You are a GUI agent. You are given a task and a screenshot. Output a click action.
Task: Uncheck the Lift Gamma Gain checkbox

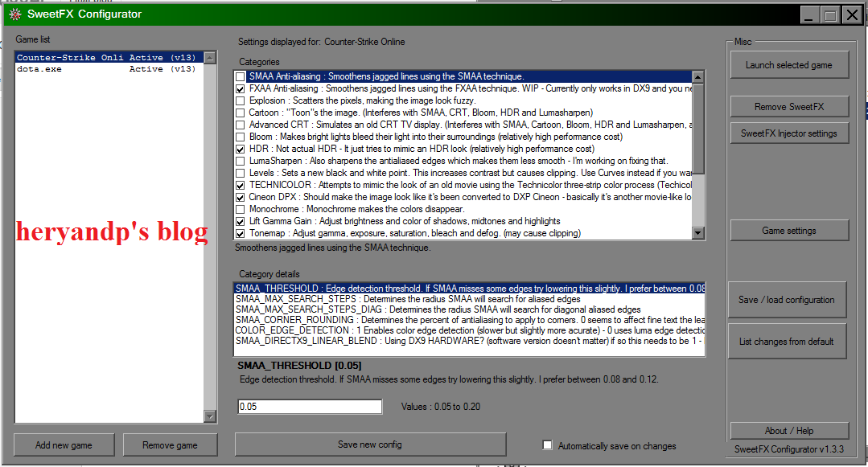pyautogui.click(x=241, y=221)
